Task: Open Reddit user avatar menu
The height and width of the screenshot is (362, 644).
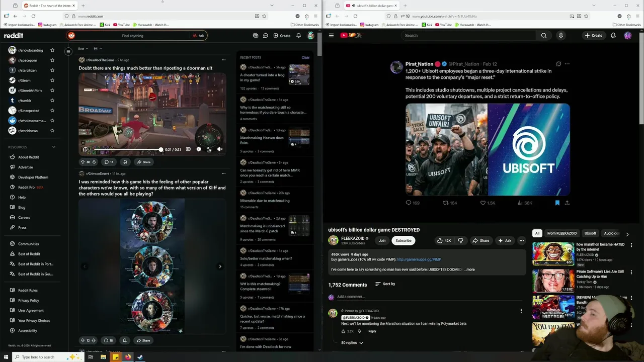Action: coord(311,36)
